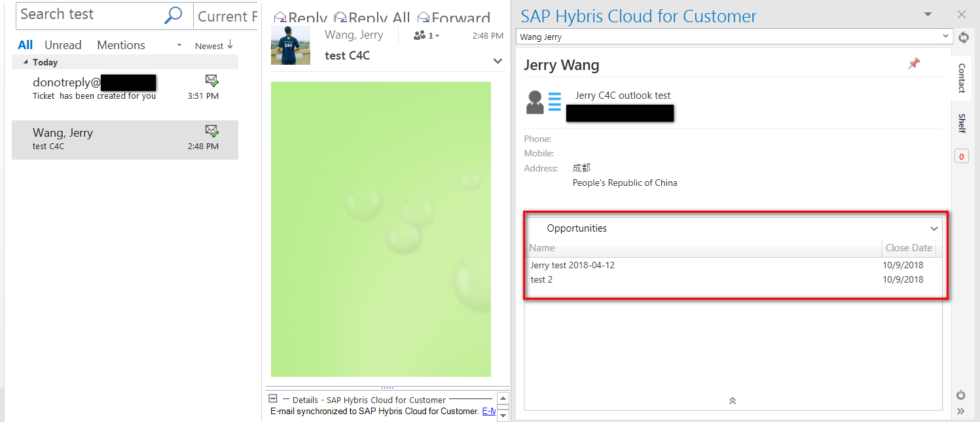Select the Wang, Jerry test C4C email

[125, 139]
